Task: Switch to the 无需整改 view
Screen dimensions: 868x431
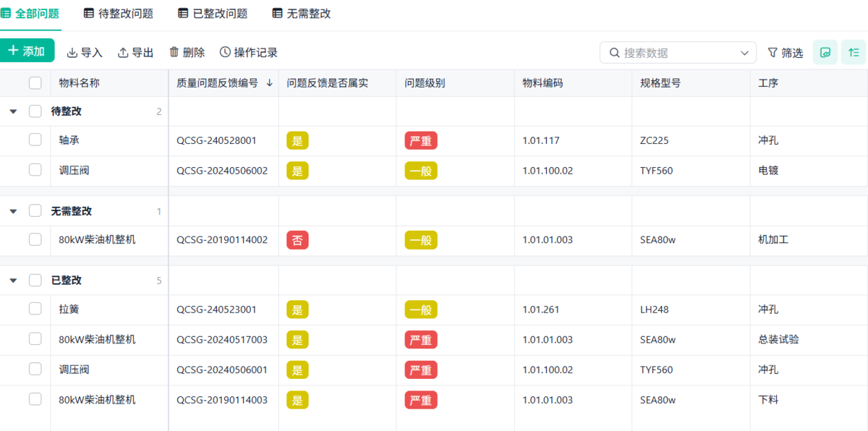Action: tap(300, 12)
